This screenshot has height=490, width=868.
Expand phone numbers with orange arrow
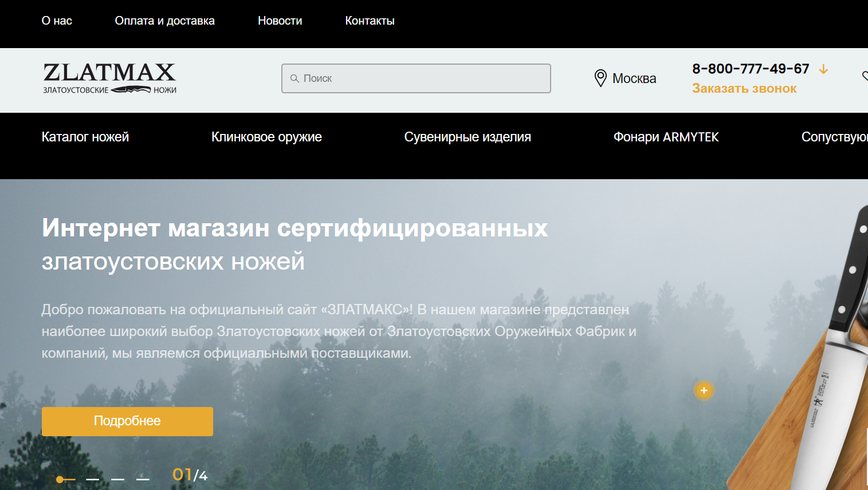click(823, 69)
